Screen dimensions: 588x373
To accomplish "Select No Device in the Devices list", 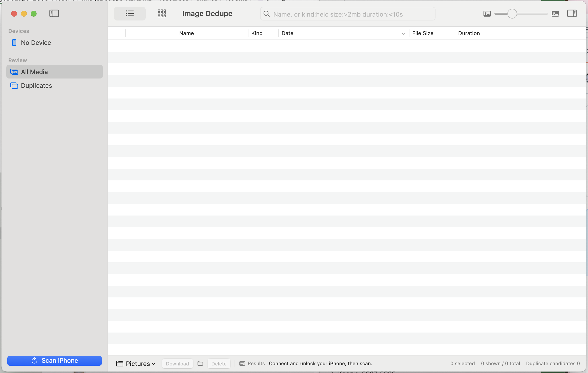I will 55,42.
